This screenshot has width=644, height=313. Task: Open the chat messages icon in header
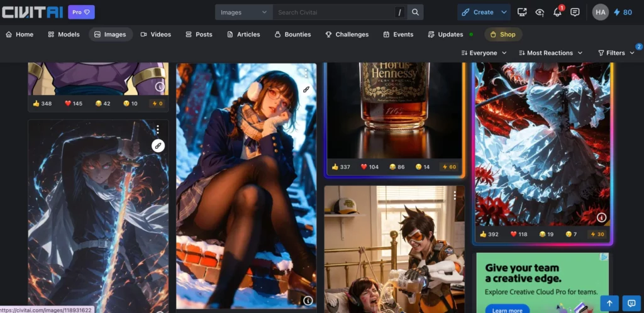[575, 13]
